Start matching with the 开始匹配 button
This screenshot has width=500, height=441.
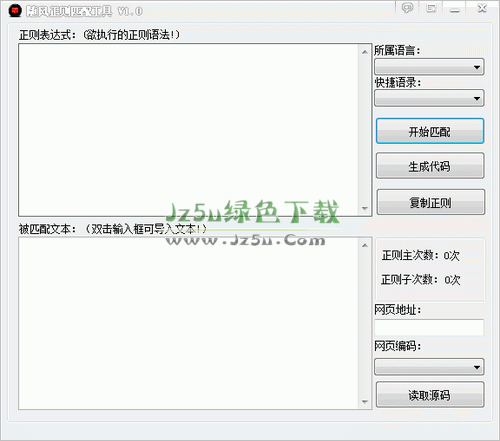pos(430,131)
